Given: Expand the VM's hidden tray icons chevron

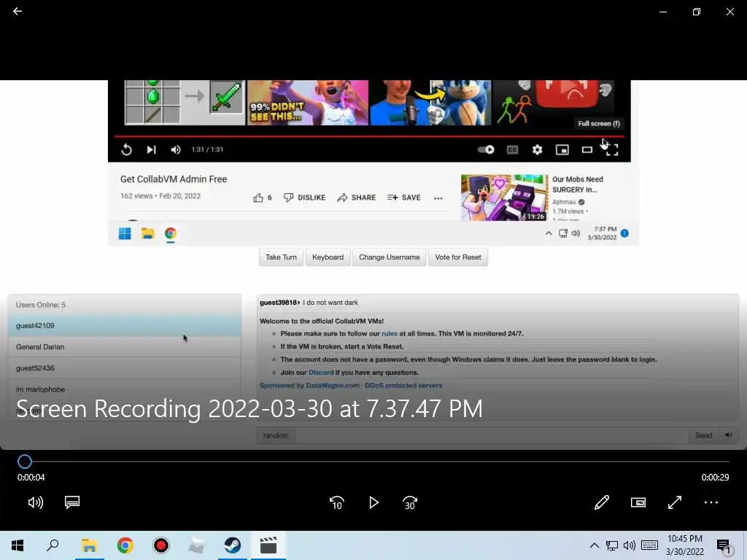Looking at the screenshot, I should (x=549, y=233).
